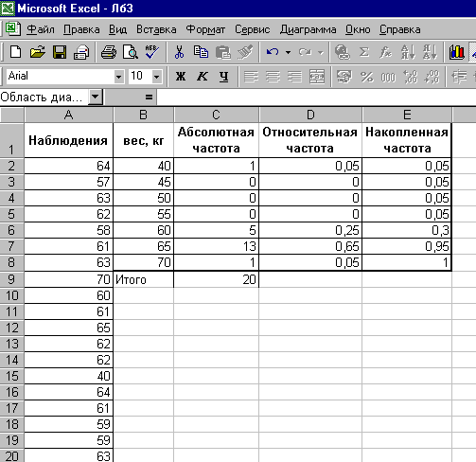Screen dimensions: 476x462
Task: Save the workbook with floppy icon
Action: [x=60, y=52]
